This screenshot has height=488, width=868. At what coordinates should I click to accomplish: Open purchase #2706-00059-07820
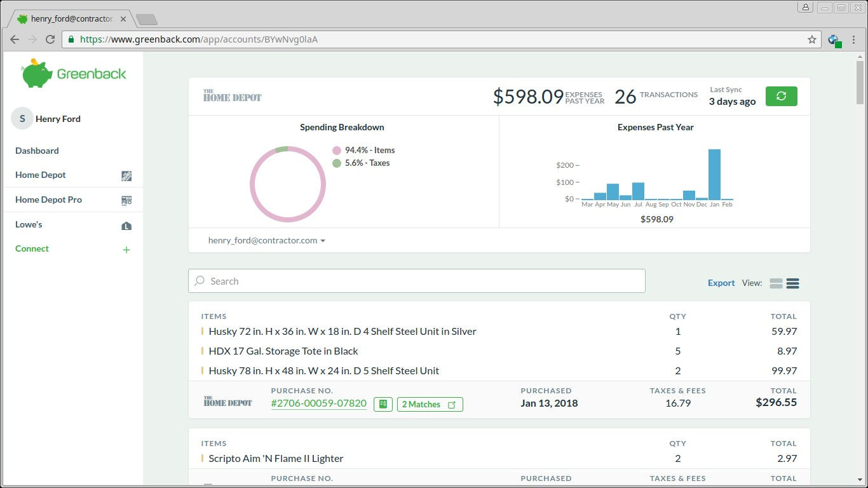[x=318, y=403]
